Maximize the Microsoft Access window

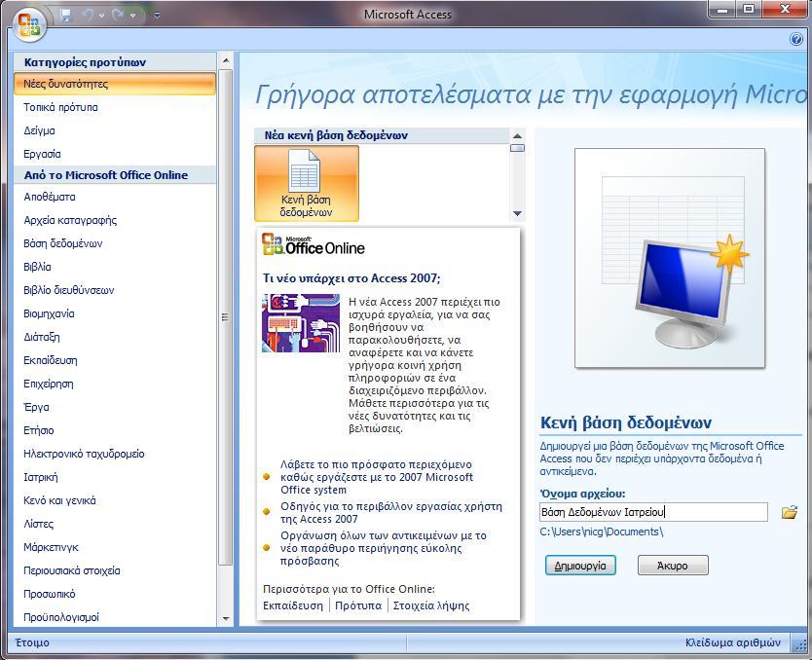749,10
